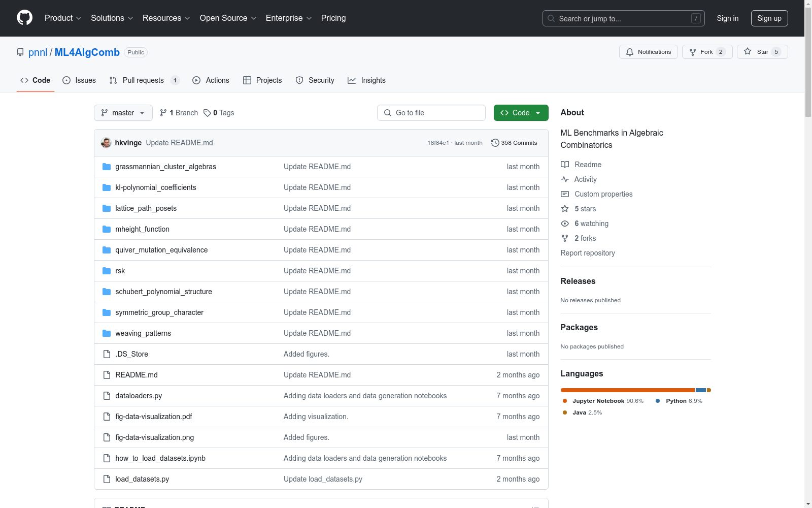Click the hkvinge avatar image
Image resolution: width=812 pixels, height=508 pixels.
click(x=106, y=143)
